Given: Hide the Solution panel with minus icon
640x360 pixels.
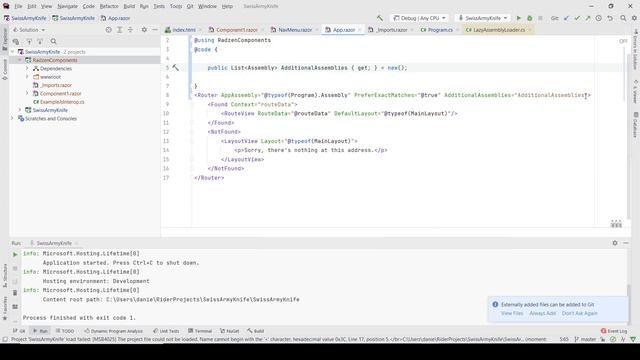Looking at the screenshot, I should click(x=155, y=30).
